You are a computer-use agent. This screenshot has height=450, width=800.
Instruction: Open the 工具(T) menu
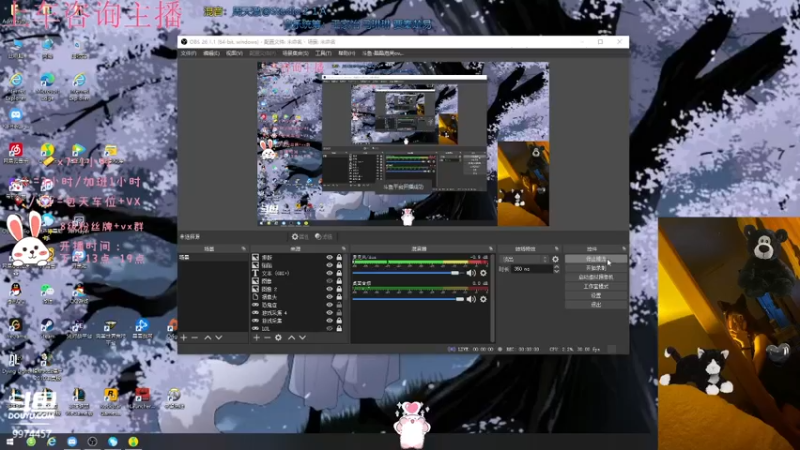pos(323,53)
